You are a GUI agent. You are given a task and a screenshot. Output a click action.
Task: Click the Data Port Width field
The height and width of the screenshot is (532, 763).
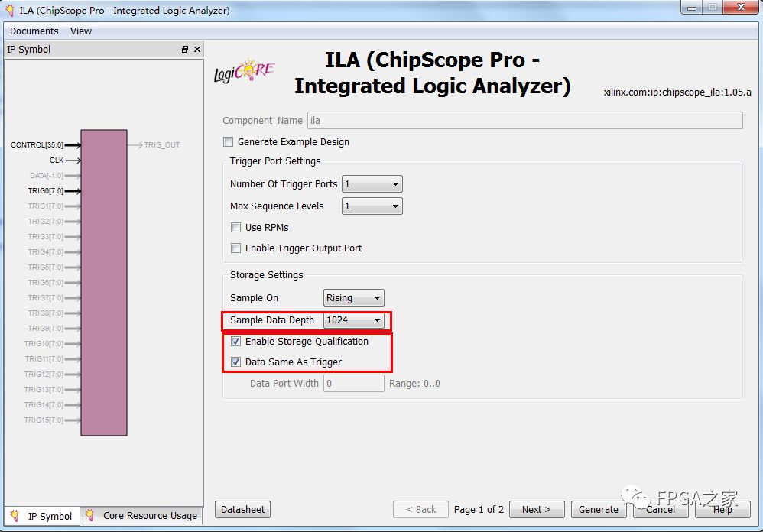click(354, 383)
